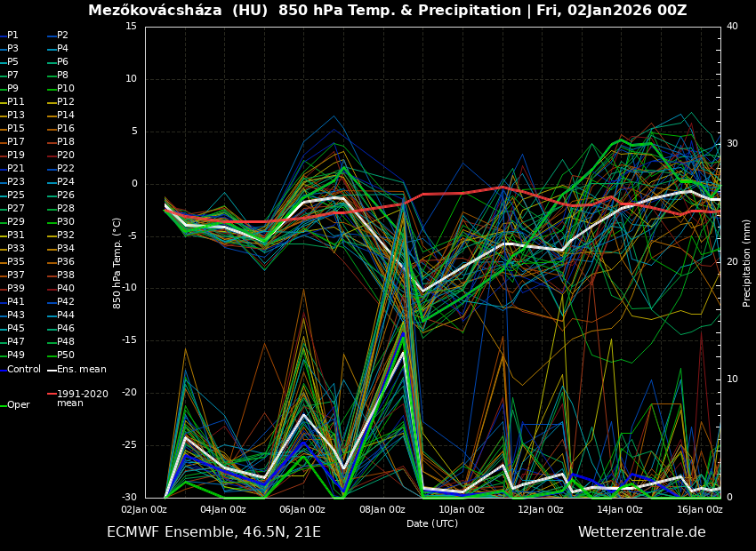Click the P25 legend label
This screenshot has width=756, height=551.
(x=16, y=196)
